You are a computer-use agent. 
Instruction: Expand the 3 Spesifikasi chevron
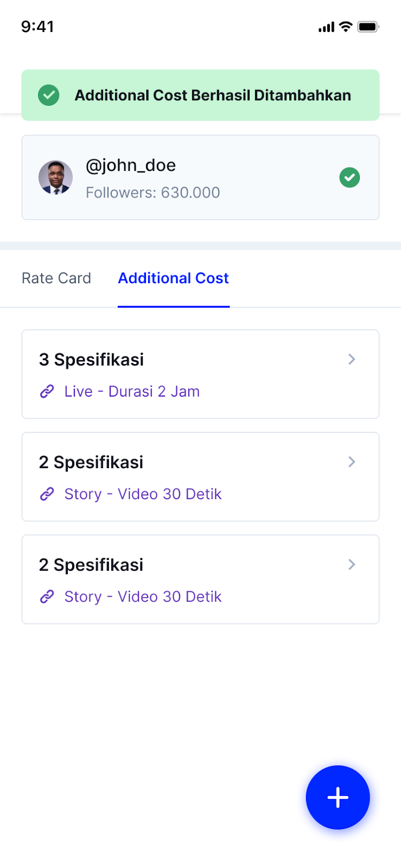352,359
